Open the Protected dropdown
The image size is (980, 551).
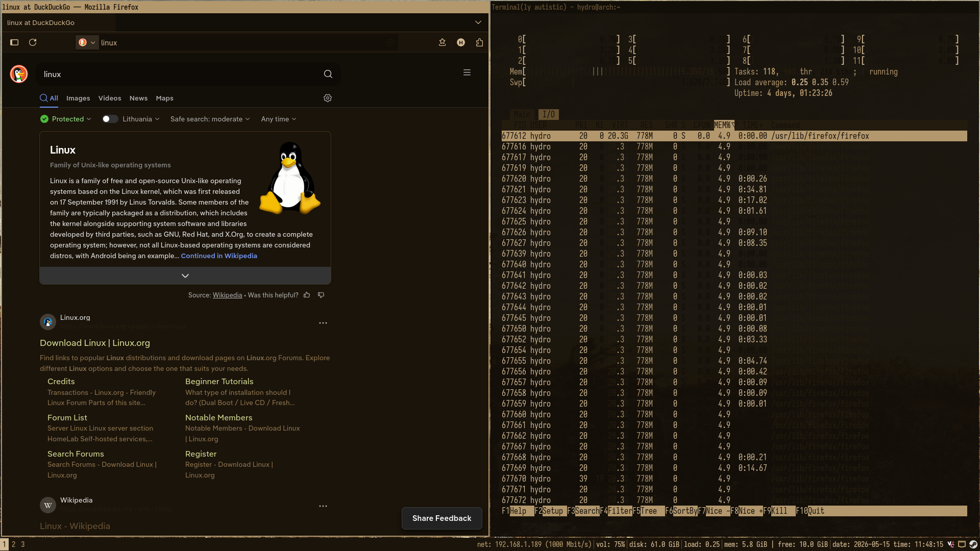click(66, 119)
